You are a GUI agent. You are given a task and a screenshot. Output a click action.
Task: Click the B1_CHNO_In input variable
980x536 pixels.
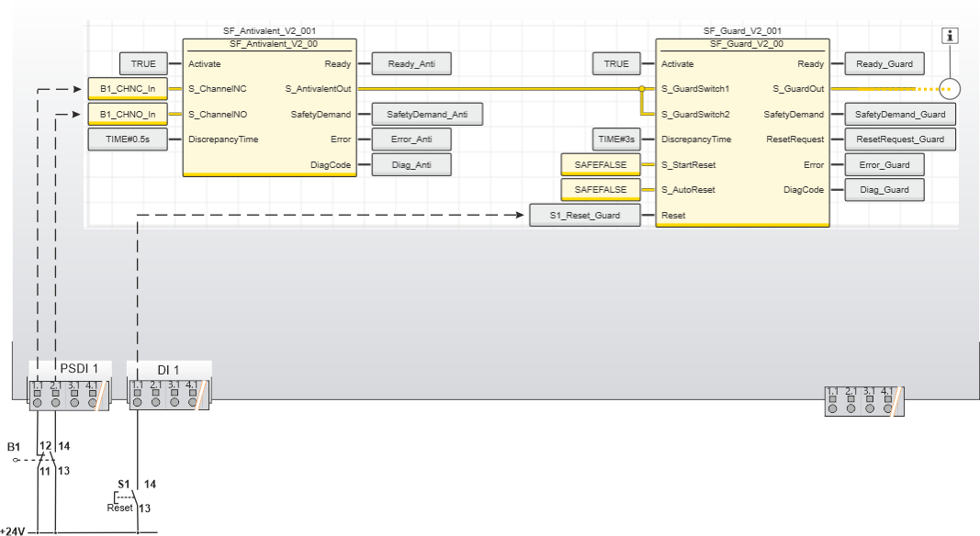[x=128, y=115]
